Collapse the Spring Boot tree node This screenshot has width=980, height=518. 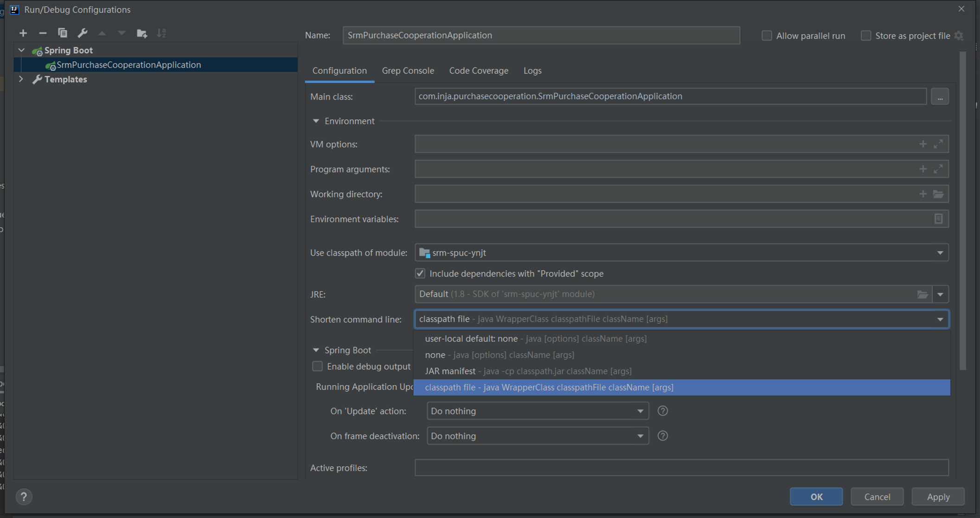pyautogui.click(x=21, y=50)
